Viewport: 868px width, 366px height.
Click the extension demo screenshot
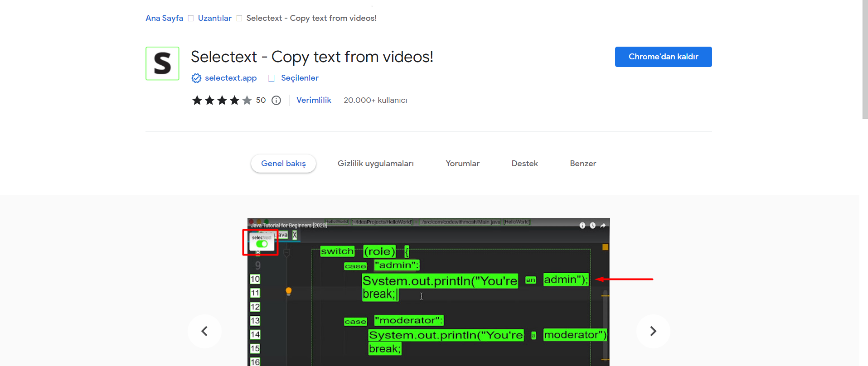pyautogui.click(x=429, y=292)
